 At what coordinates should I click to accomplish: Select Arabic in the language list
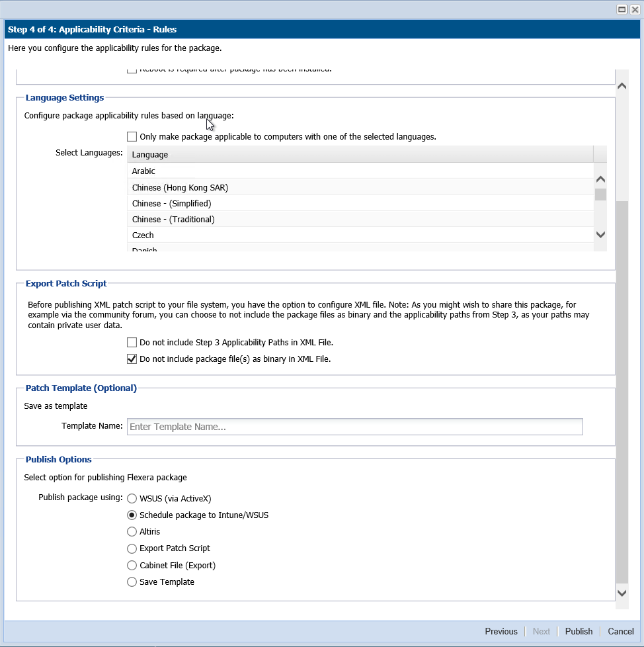tap(143, 171)
